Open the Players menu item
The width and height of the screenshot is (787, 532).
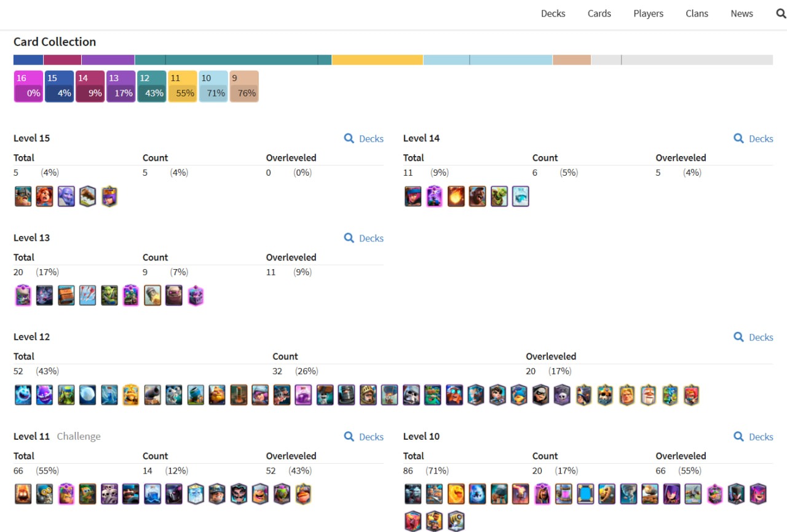click(x=648, y=14)
